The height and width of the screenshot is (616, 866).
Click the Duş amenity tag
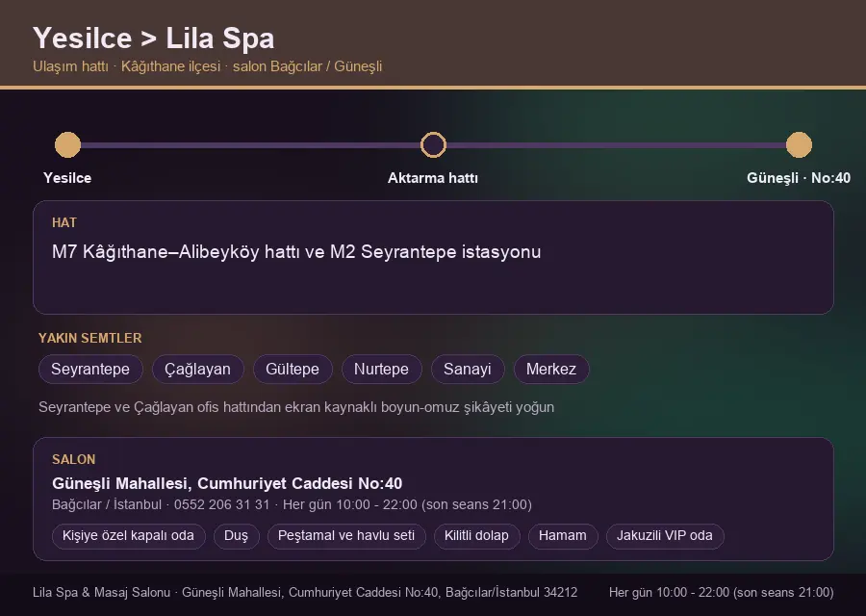(237, 536)
